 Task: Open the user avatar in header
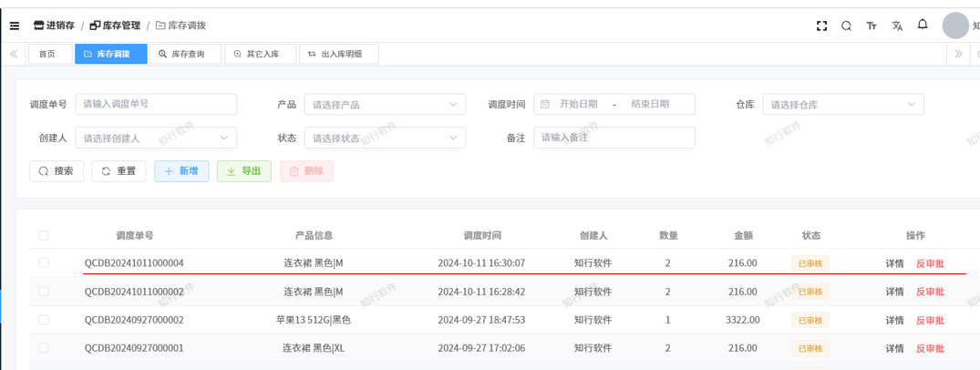954,26
